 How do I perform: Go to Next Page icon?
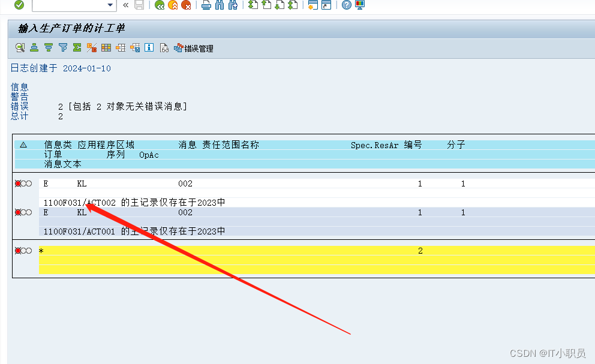point(280,5)
